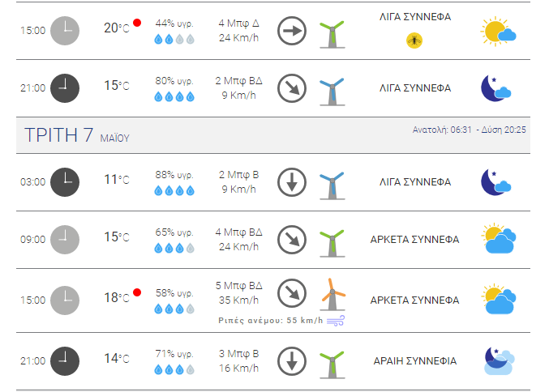Click the green windmill at Tuesday 21:00
This screenshot has width=549, height=392.
[x=332, y=364]
